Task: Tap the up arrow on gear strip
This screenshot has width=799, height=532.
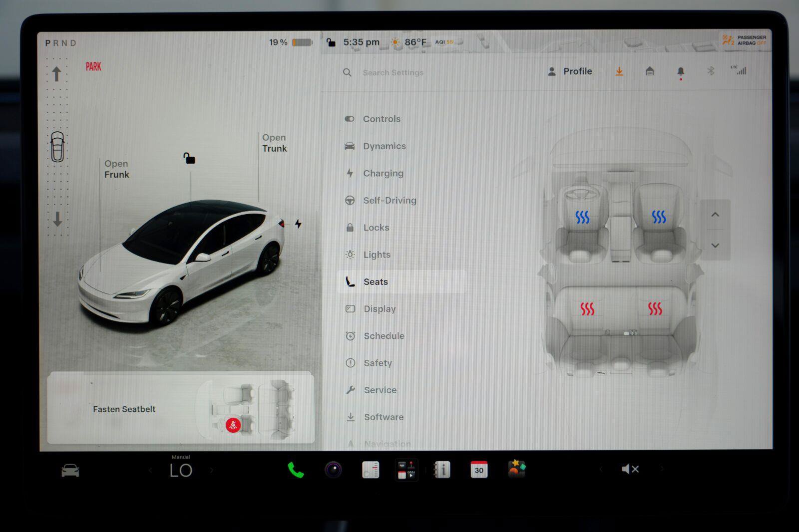Action: pyautogui.click(x=56, y=74)
